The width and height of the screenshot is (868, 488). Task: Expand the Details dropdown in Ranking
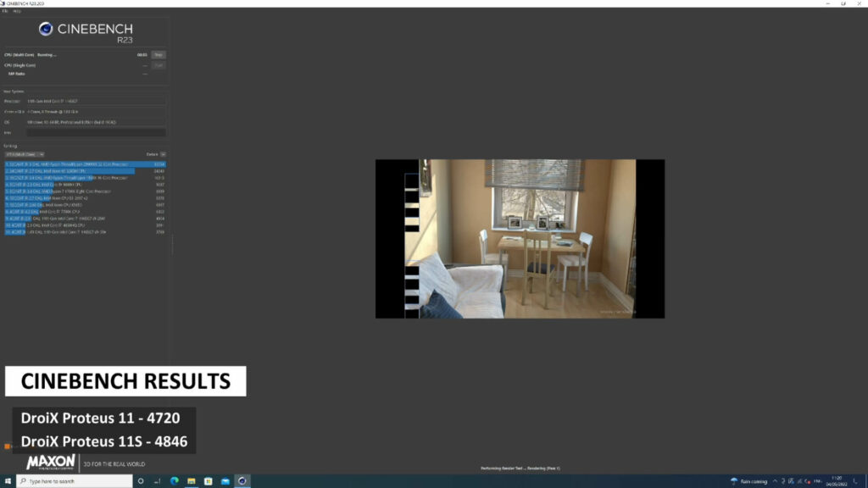(x=163, y=154)
